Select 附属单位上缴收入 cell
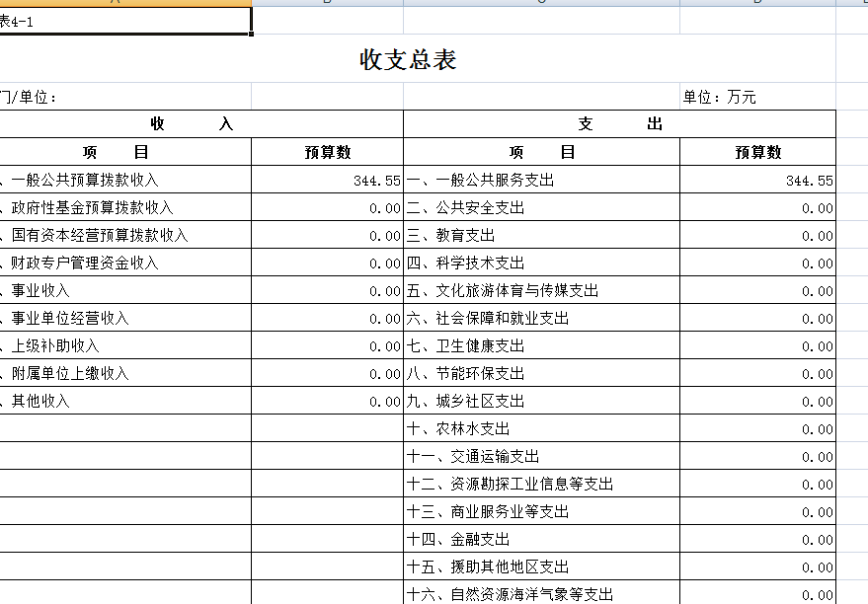 click(x=125, y=373)
